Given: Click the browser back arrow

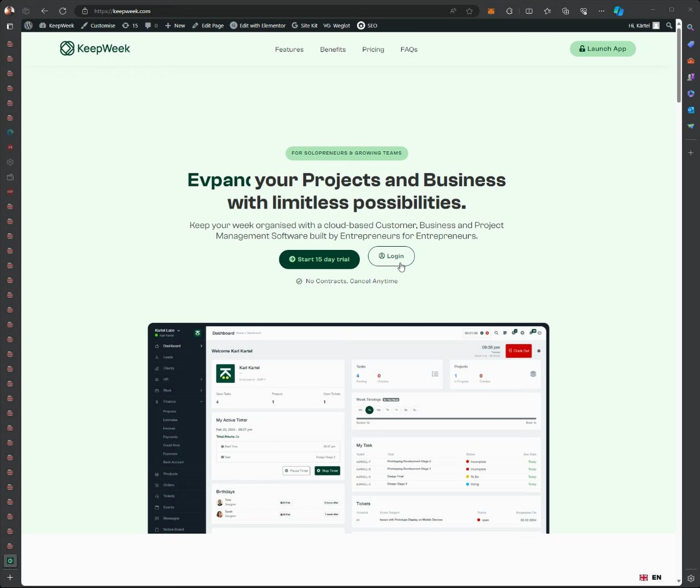Looking at the screenshot, I should (x=45, y=11).
